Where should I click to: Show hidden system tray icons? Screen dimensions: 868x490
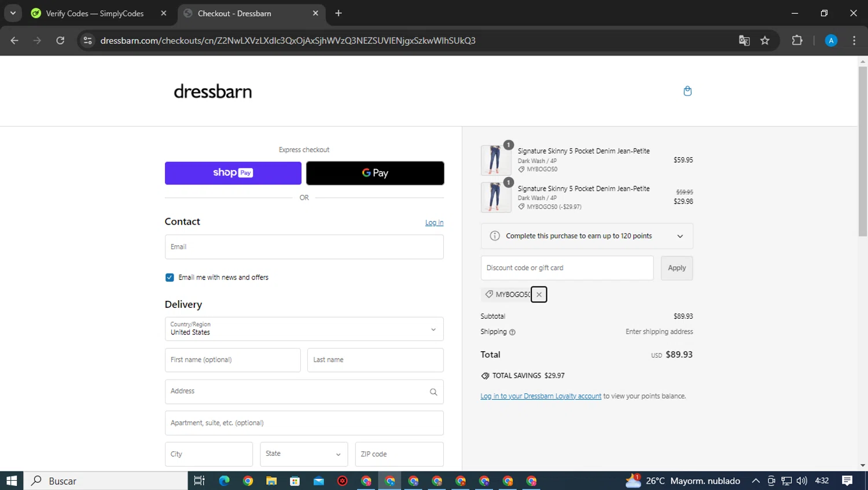756,481
